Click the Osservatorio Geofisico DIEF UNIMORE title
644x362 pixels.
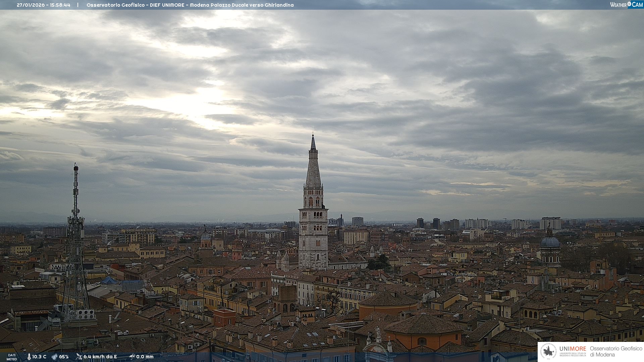(190, 5)
